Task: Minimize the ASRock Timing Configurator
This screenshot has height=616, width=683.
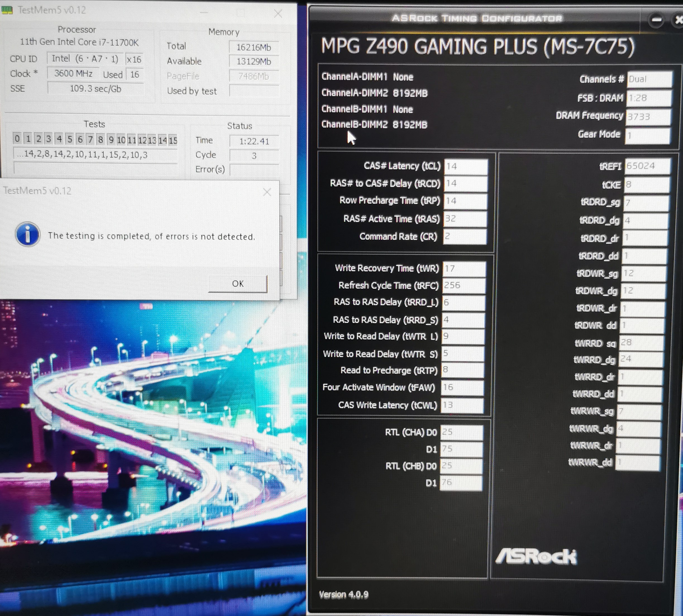Action: point(656,20)
